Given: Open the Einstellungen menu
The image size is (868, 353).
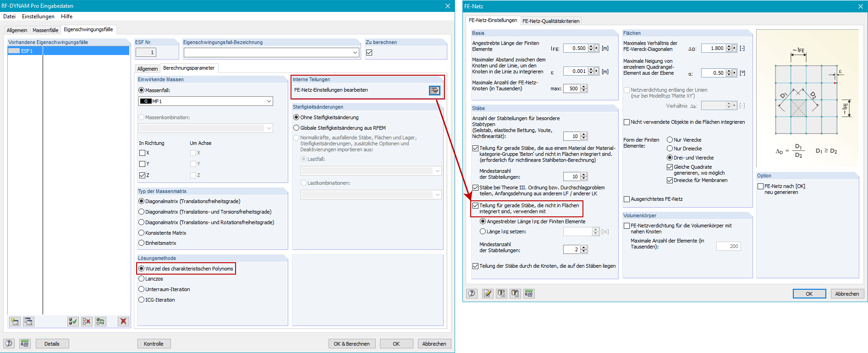Looking at the screenshot, I should (x=38, y=17).
